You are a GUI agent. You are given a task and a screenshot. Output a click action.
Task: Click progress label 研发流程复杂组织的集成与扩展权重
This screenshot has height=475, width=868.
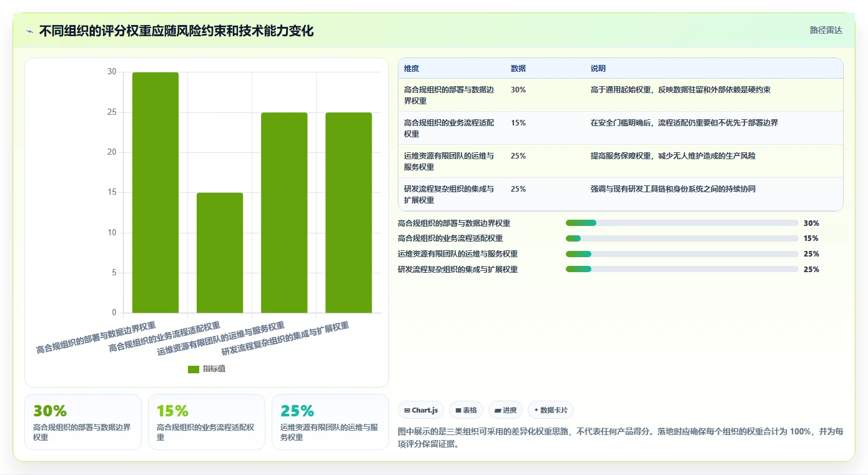pyautogui.click(x=458, y=269)
